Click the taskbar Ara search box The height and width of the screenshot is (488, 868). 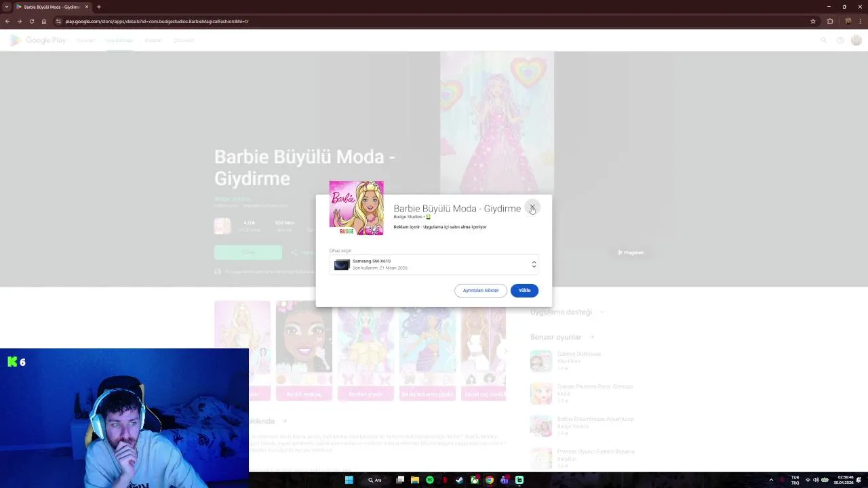[x=375, y=480]
